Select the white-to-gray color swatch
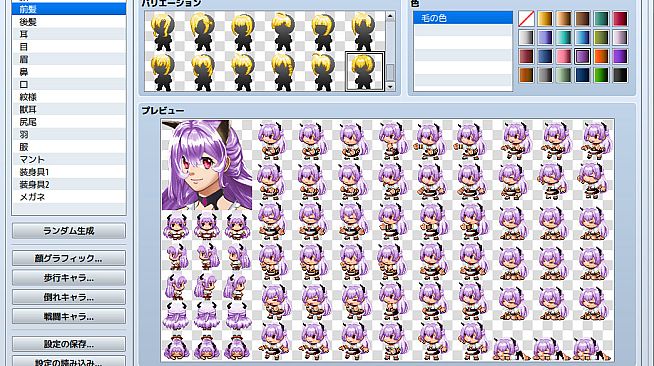Viewport: 654px width, 366px height. [526, 37]
